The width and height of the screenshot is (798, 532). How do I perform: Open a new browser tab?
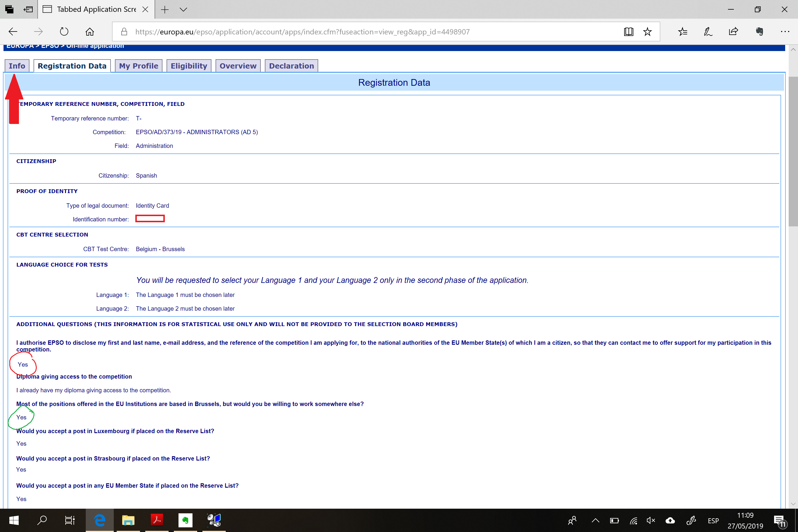[164, 9]
